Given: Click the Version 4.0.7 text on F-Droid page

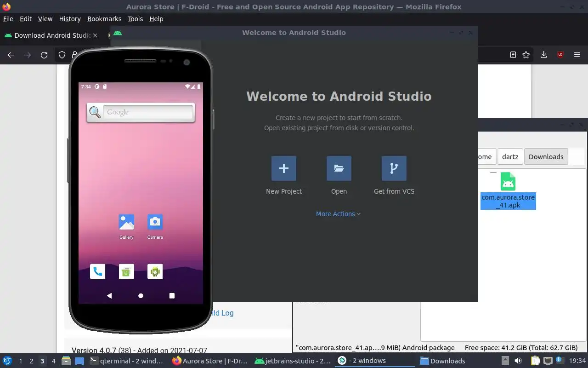Looking at the screenshot, I should click(94, 351).
